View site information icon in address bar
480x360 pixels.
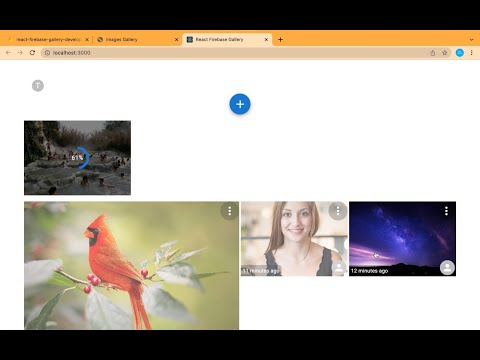[x=47, y=53]
